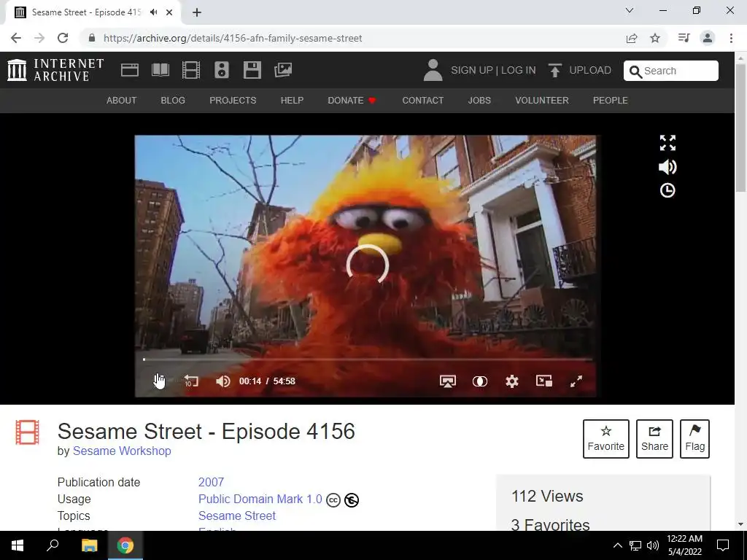Open the CONTACT menu item
This screenshot has height=560, width=747.
click(x=422, y=101)
